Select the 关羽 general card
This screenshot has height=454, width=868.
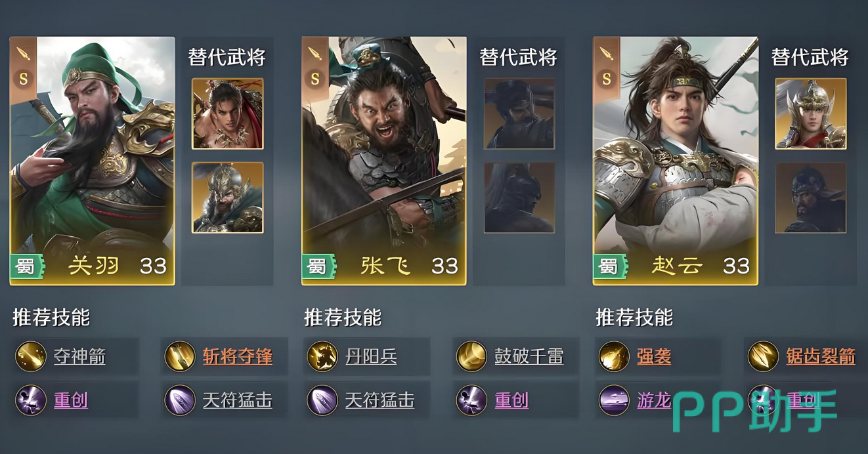click(x=93, y=161)
